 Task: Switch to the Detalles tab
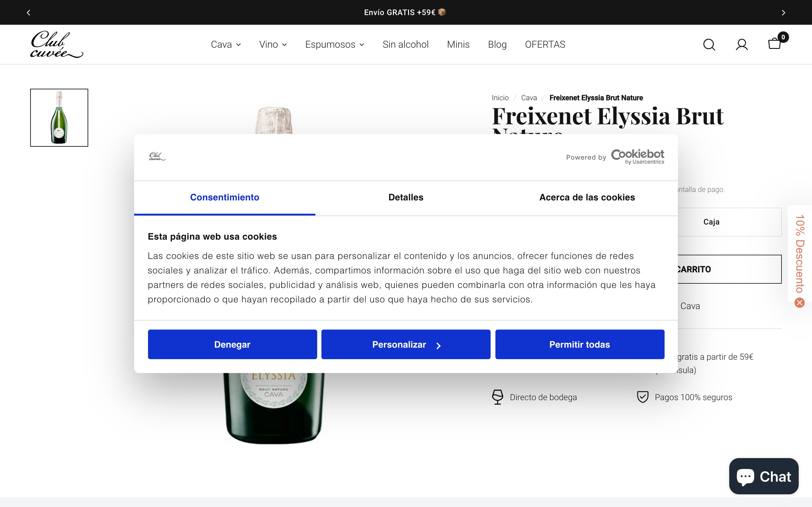click(x=405, y=197)
